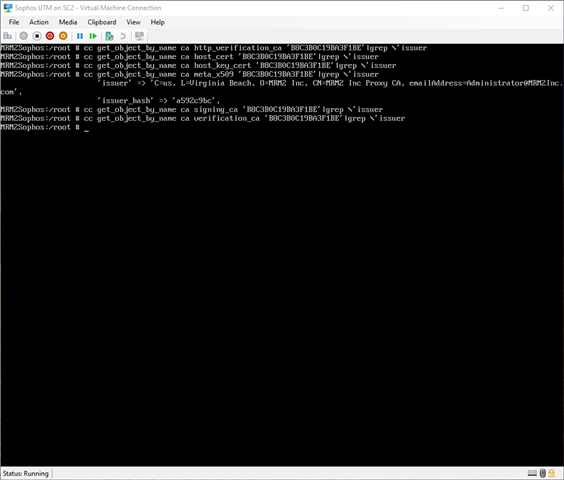Open the Action menu
The width and height of the screenshot is (564, 480).
click(39, 22)
